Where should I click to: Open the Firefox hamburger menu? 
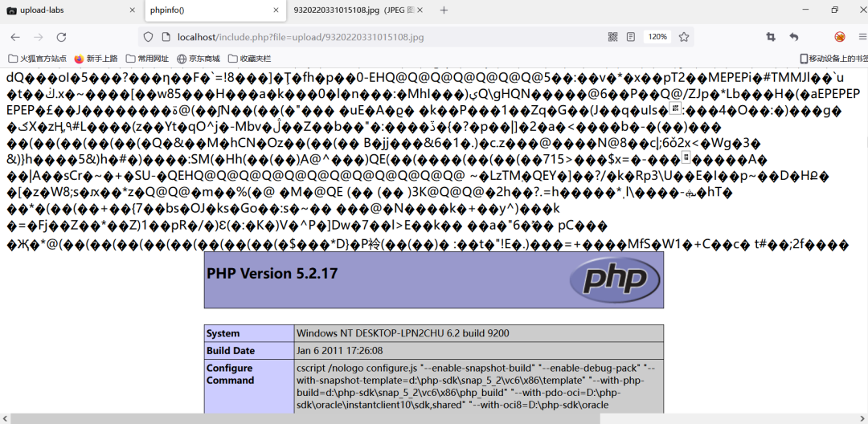861,37
